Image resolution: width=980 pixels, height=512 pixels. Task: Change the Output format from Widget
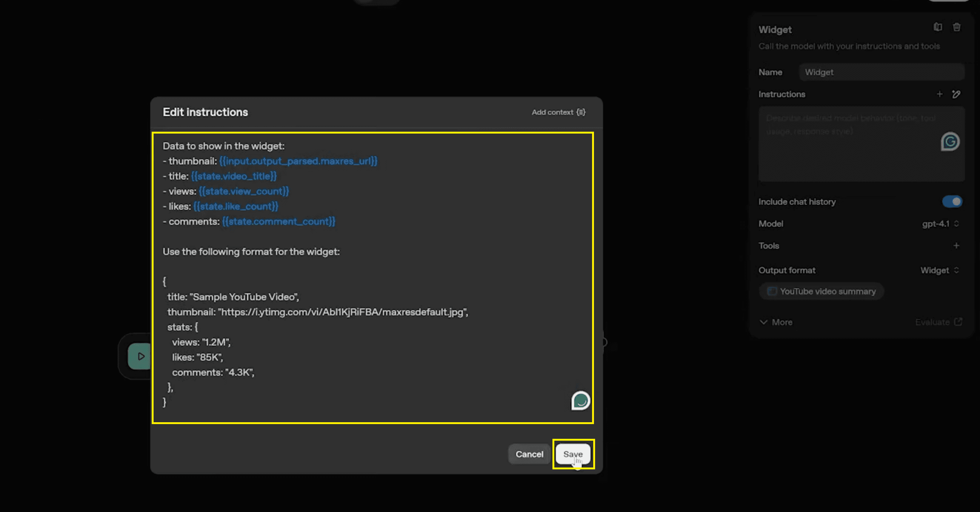[x=938, y=270]
